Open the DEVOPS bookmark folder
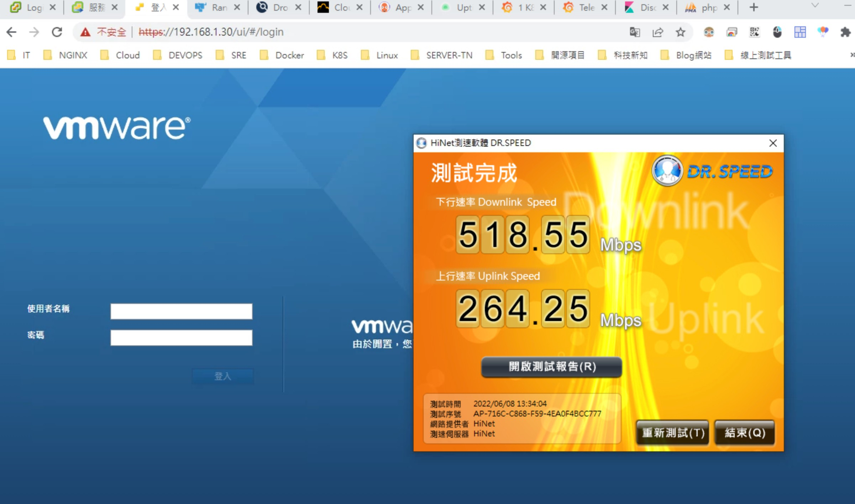Screen dimensions: 855x504 [x=178, y=55]
